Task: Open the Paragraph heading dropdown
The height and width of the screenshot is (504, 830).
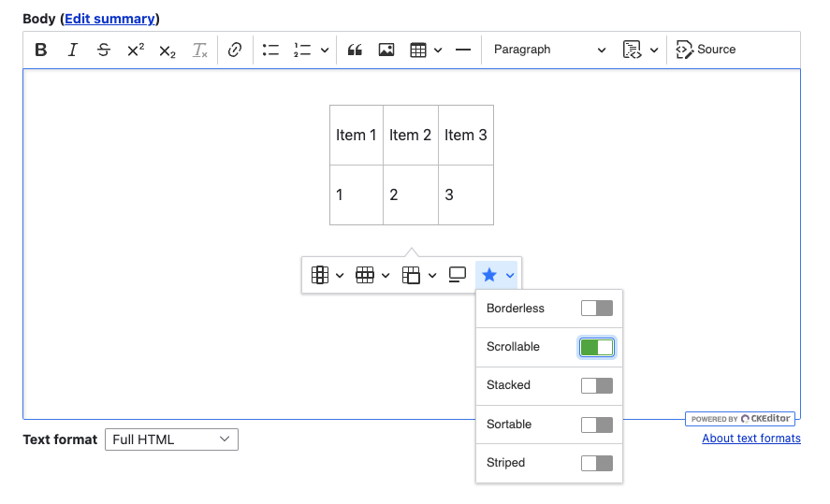Action: 549,50
